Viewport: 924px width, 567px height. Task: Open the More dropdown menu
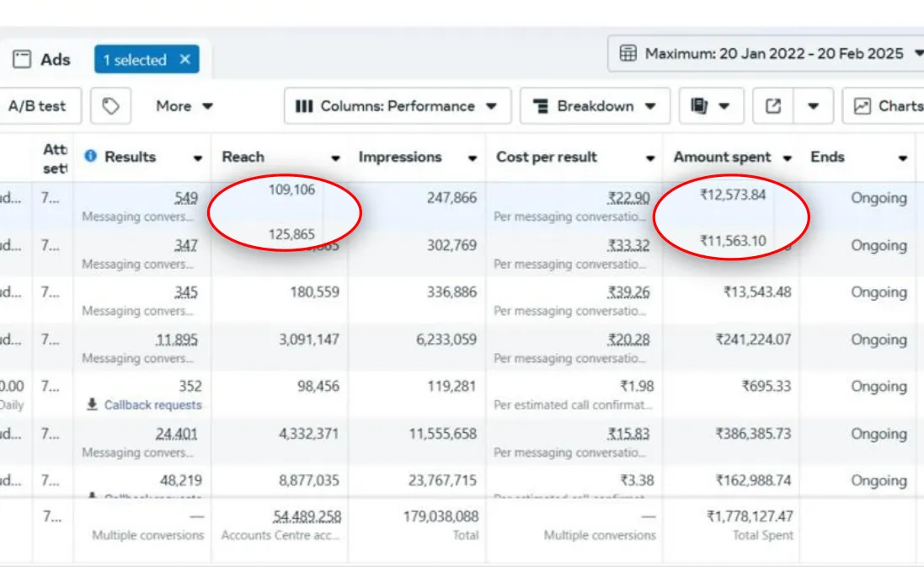[x=184, y=106]
